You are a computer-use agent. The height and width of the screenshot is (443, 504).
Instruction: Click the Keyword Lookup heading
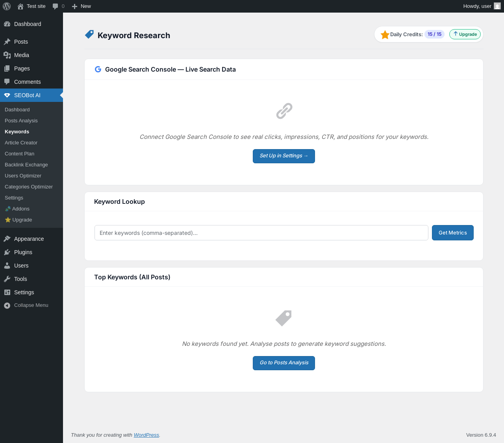(x=120, y=202)
